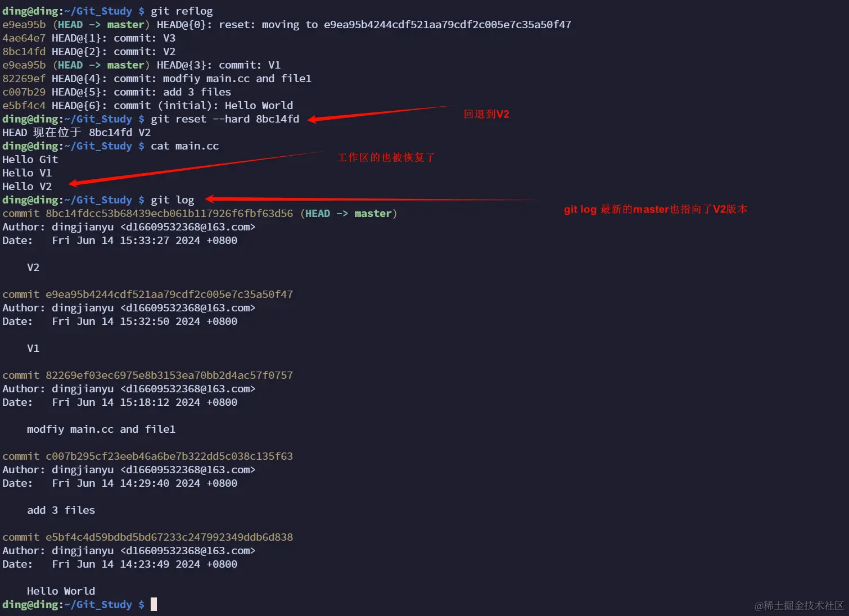Click date 'Fri Jun 14 15:18:12 2024'
This screenshot has width=849, height=616.
pyautogui.click(x=126, y=402)
